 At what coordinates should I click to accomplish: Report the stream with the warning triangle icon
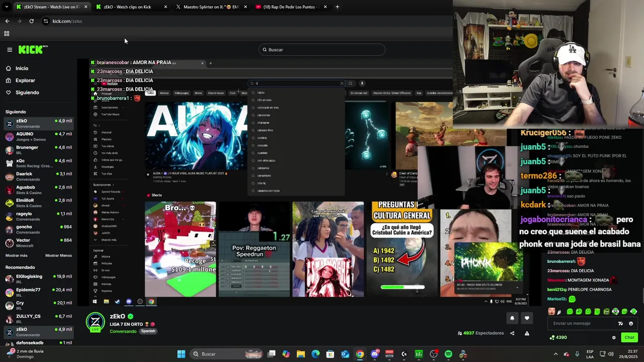point(527,333)
